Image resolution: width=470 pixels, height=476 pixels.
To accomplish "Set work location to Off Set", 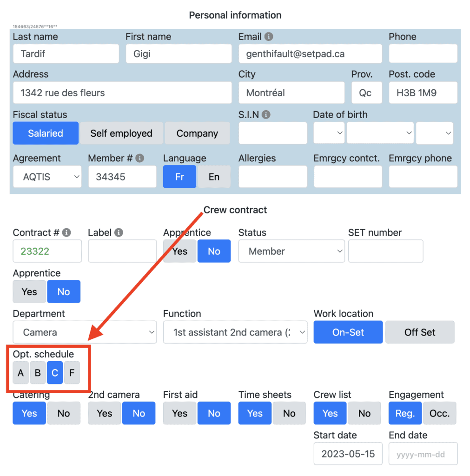I will [420, 332].
